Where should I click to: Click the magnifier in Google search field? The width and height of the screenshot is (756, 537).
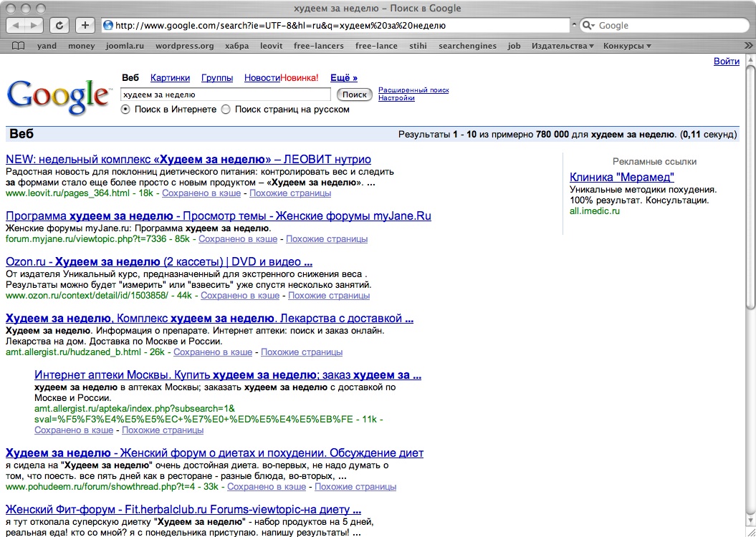pyautogui.click(x=588, y=26)
